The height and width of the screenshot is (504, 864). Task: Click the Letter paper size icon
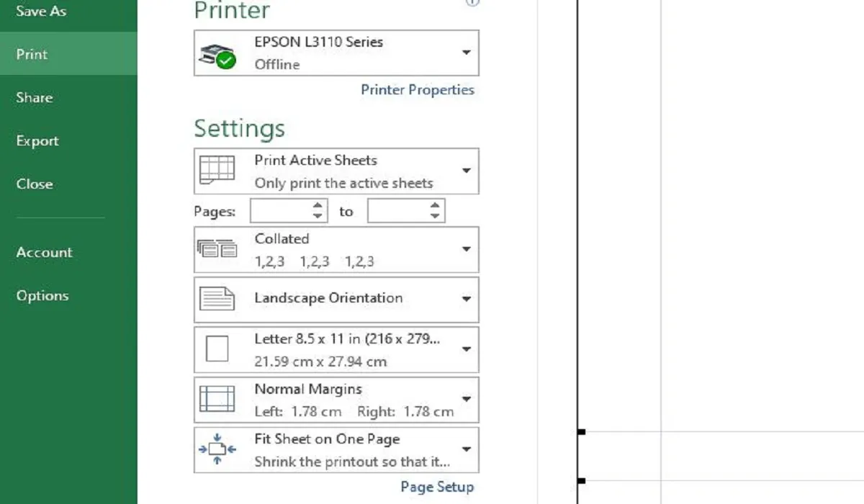217,348
